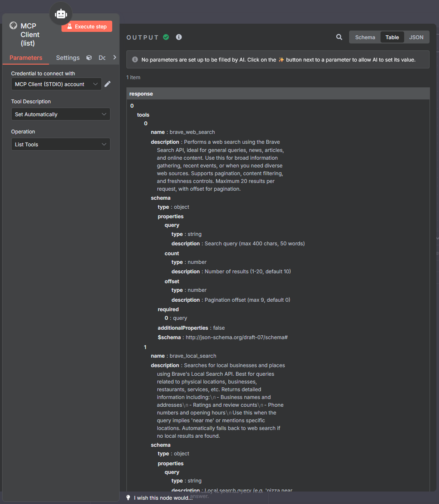Click the lightbulb feedback icon
Viewport: 439px width, 504px height.
tap(128, 498)
